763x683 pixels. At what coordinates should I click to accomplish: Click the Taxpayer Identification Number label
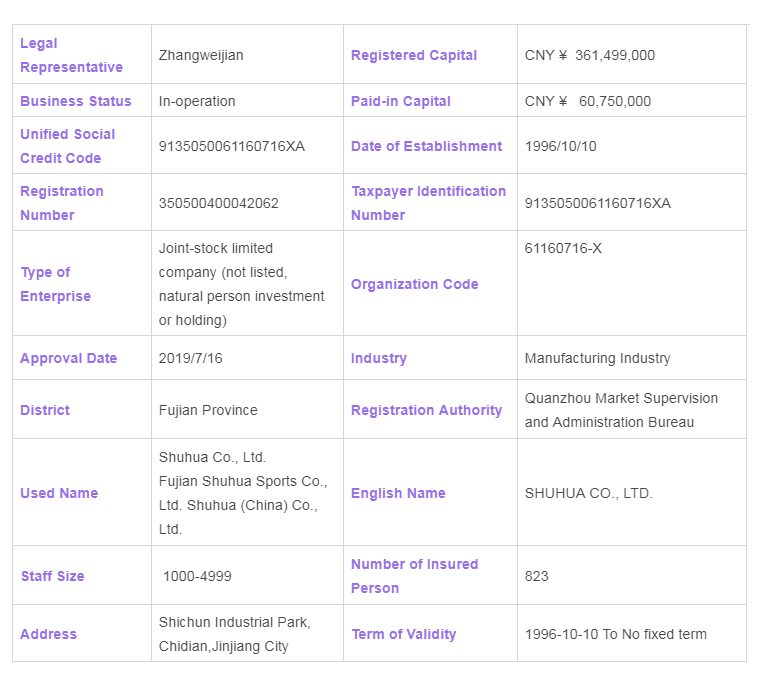click(428, 203)
